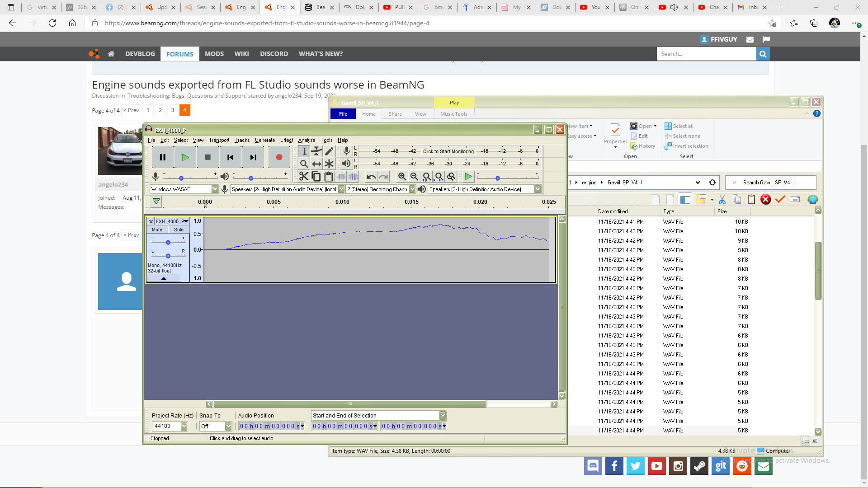
Task: Click the playback meter speaker icon
Action: (x=346, y=164)
